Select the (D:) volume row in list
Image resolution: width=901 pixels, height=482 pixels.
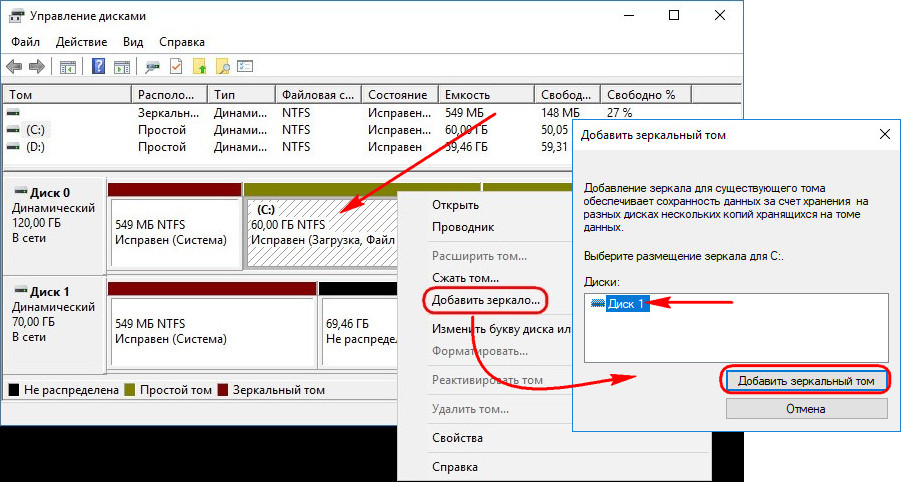coord(36,146)
